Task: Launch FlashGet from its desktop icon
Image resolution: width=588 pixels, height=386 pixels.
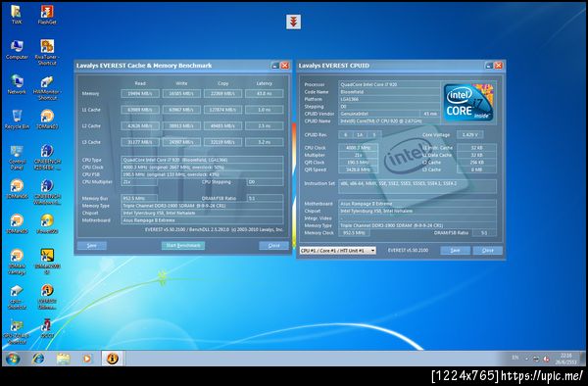Action: [47, 15]
